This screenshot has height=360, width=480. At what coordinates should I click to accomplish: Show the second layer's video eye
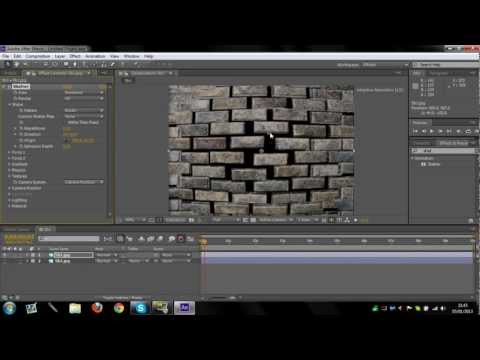coord(4,261)
